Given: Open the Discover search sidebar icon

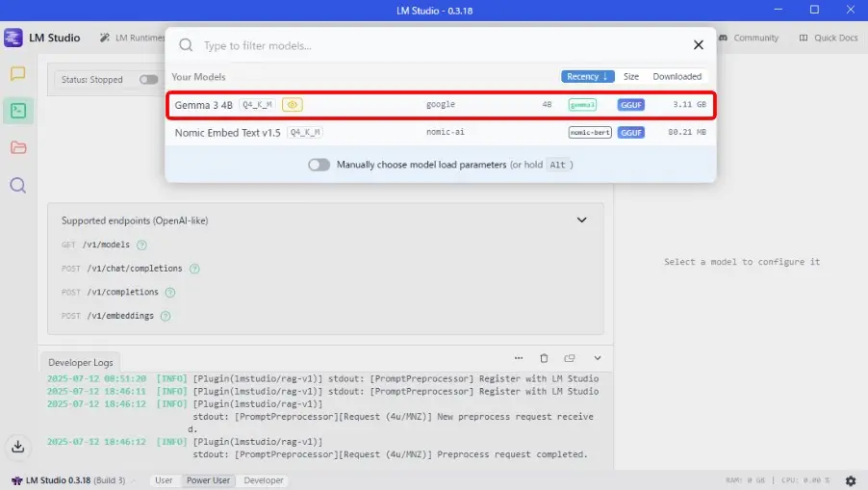Looking at the screenshot, I should click(17, 185).
